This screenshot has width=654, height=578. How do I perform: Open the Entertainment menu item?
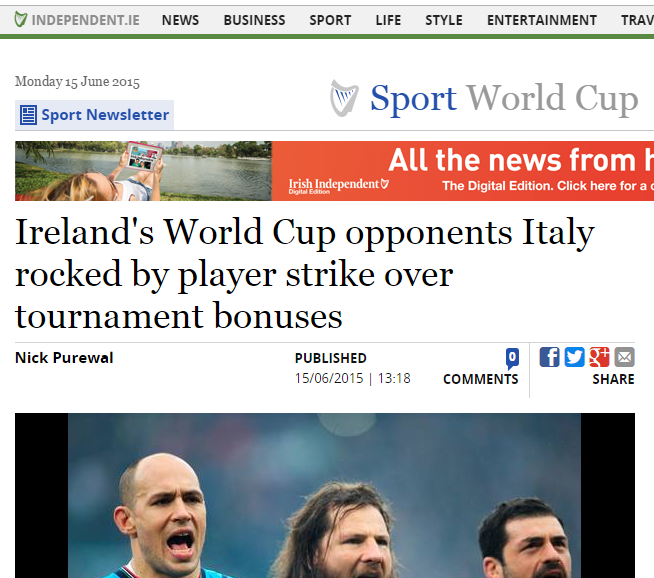[542, 20]
